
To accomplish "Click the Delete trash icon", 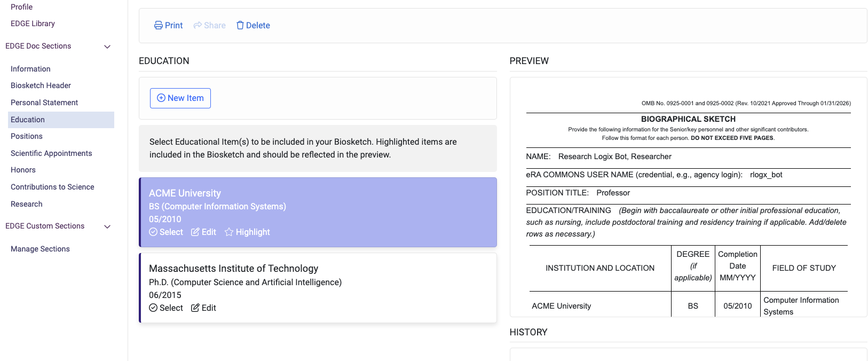I will (x=240, y=26).
